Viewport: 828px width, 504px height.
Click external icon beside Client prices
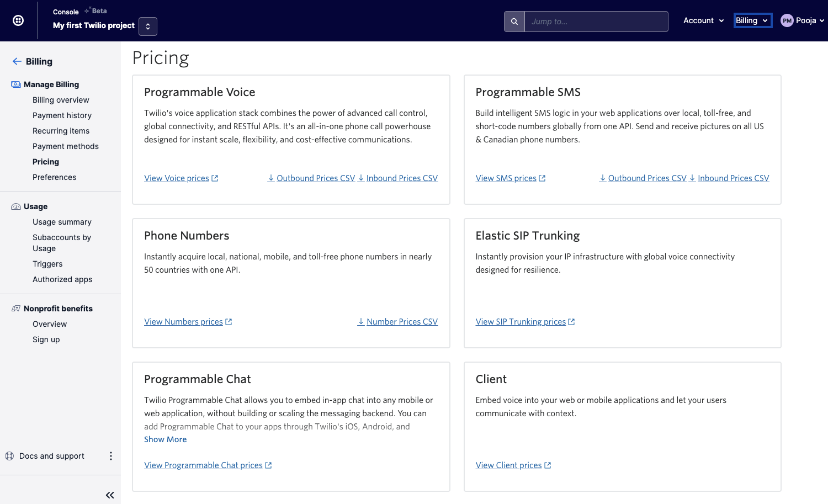click(548, 465)
